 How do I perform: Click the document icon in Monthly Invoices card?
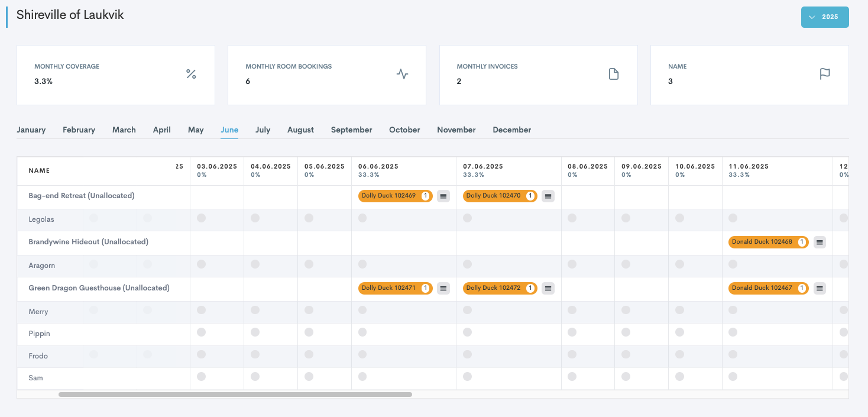pos(614,74)
